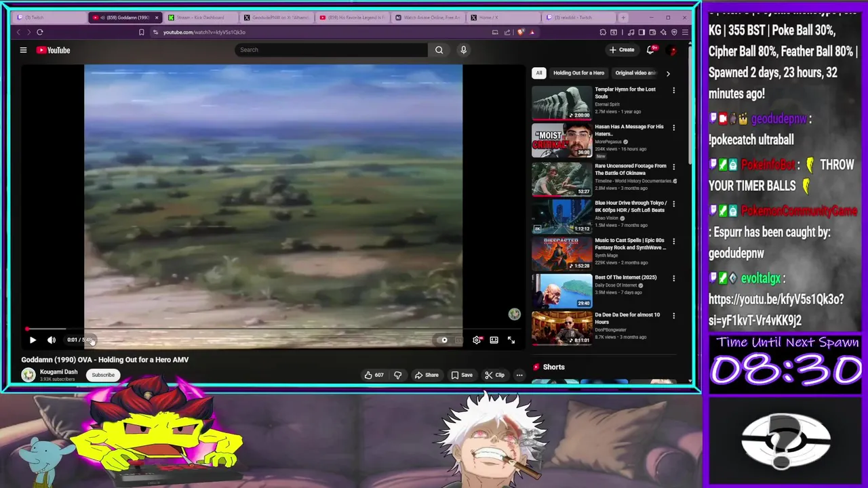Show more filter chips with the right chevron
Screen dimensions: 868x488
tap(668, 73)
